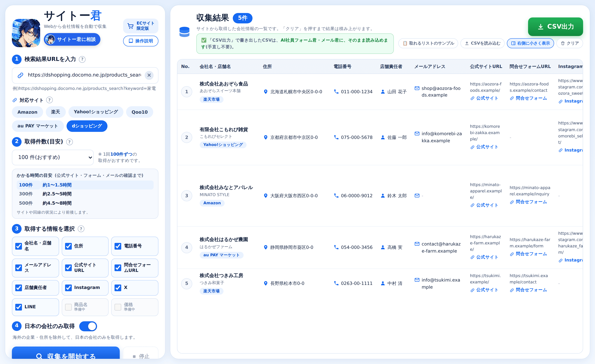This screenshot has width=595, height=364.
Task: Open help icon beside 対応サイト
Action: click(49, 100)
